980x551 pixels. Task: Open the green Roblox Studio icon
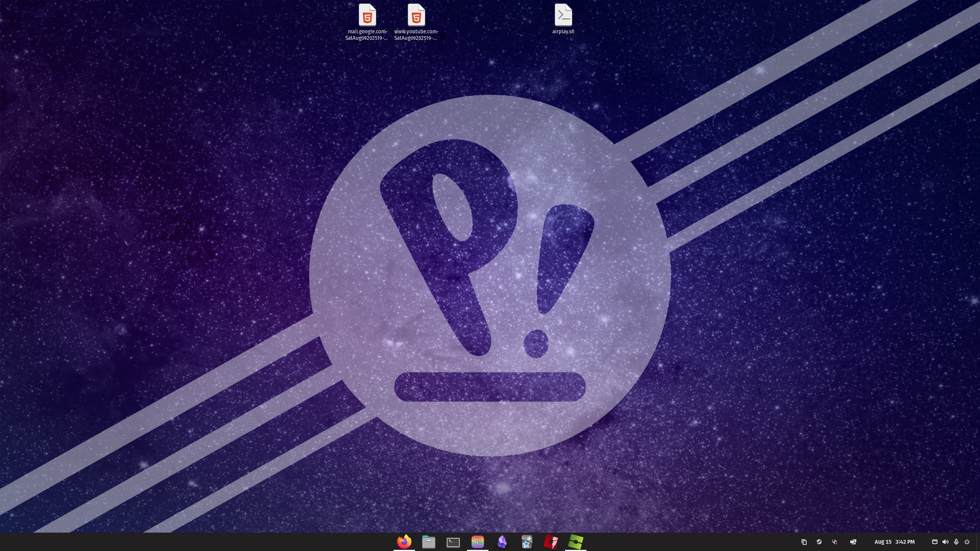pyautogui.click(x=575, y=542)
